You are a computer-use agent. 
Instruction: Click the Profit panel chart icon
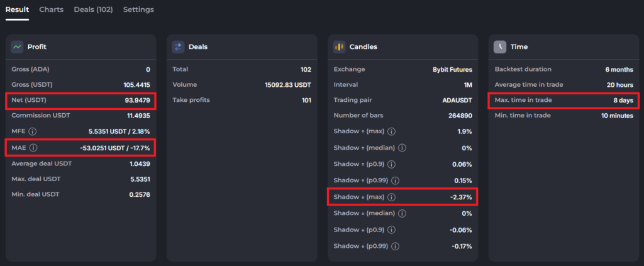17,47
